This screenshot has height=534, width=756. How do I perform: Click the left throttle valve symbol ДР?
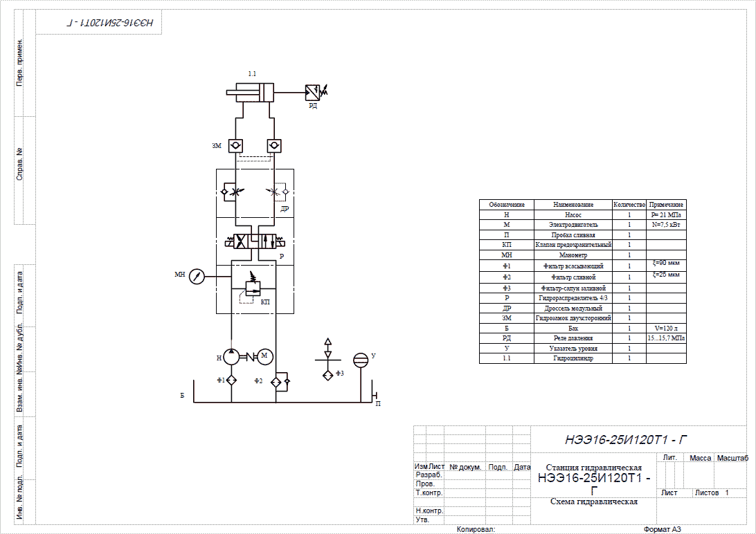[x=233, y=192]
